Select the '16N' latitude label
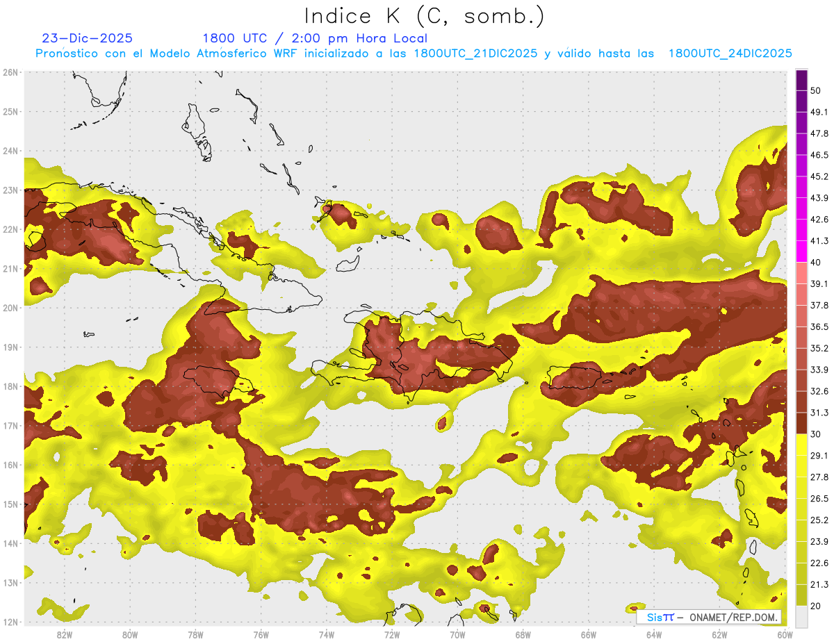Image resolution: width=834 pixels, height=644 pixels. tap(10, 465)
